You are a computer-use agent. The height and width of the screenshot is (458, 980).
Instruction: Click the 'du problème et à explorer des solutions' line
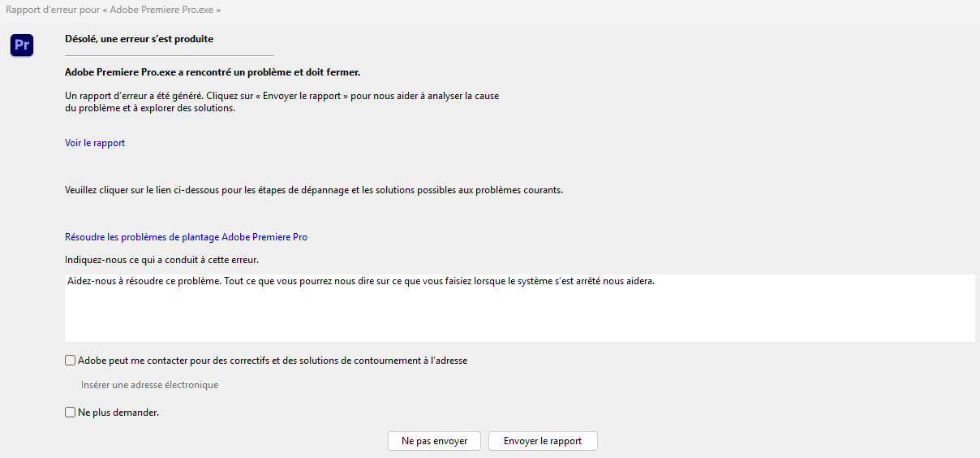pyautogui.click(x=150, y=109)
